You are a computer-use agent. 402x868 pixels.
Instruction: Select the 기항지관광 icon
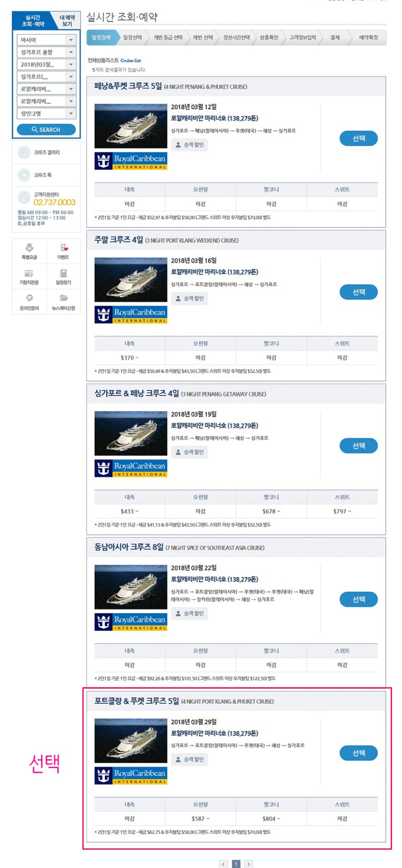29,277
